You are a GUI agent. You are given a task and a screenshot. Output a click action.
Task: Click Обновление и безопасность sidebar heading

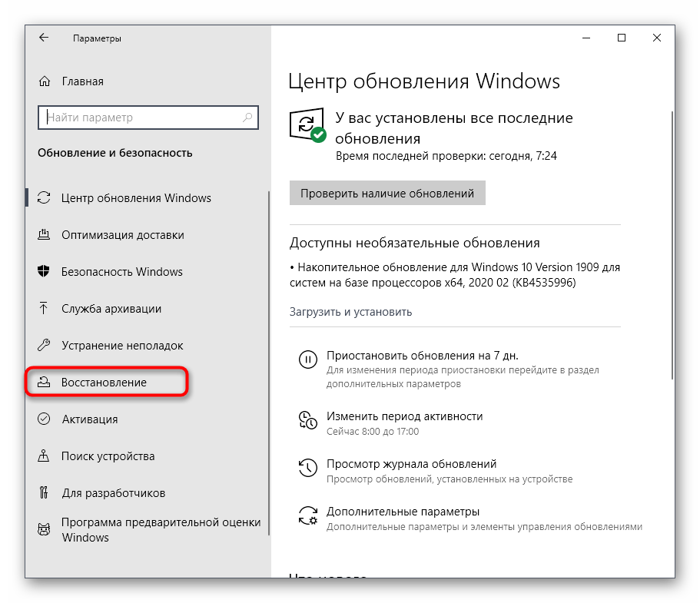click(x=114, y=153)
